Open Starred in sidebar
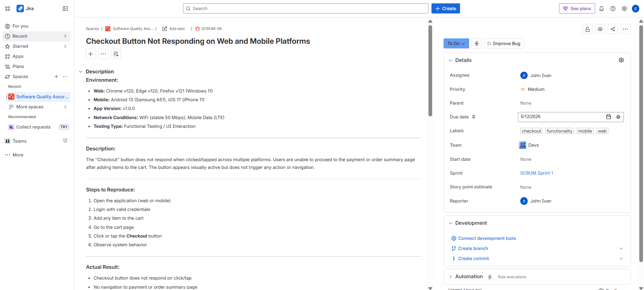 pos(36,46)
